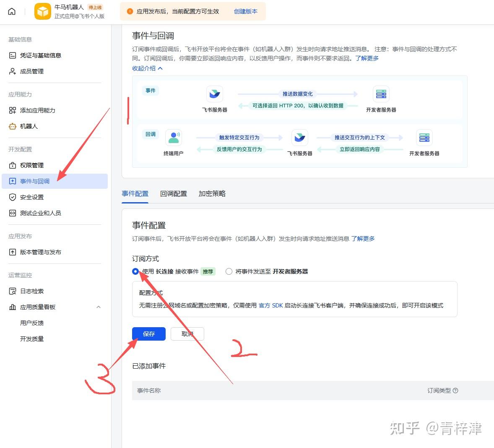Viewport: 494px width, 448px height.
Task: Click the 推荐 tag beside the 长连接 option
Action: (x=208, y=271)
